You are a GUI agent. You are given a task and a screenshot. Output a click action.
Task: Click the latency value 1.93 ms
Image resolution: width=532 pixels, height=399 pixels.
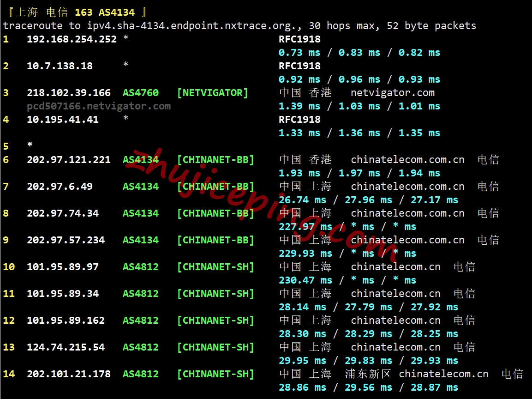pyautogui.click(x=299, y=173)
